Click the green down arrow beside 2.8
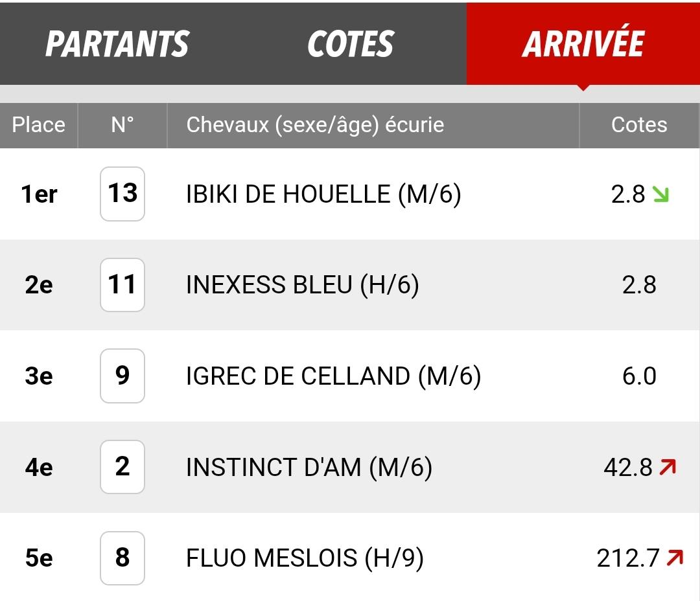The image size is (700, 601). (x=660, y=194)
